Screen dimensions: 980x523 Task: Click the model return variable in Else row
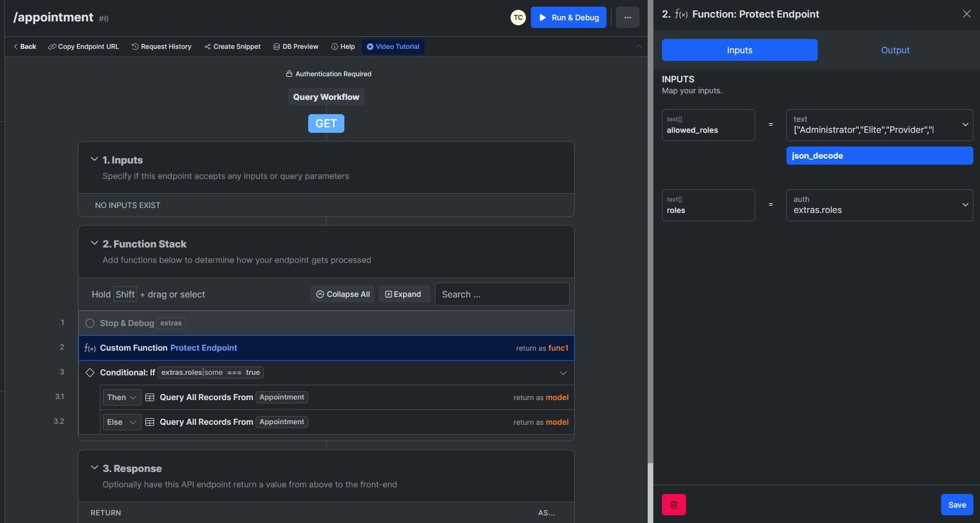tap(557, 422)
